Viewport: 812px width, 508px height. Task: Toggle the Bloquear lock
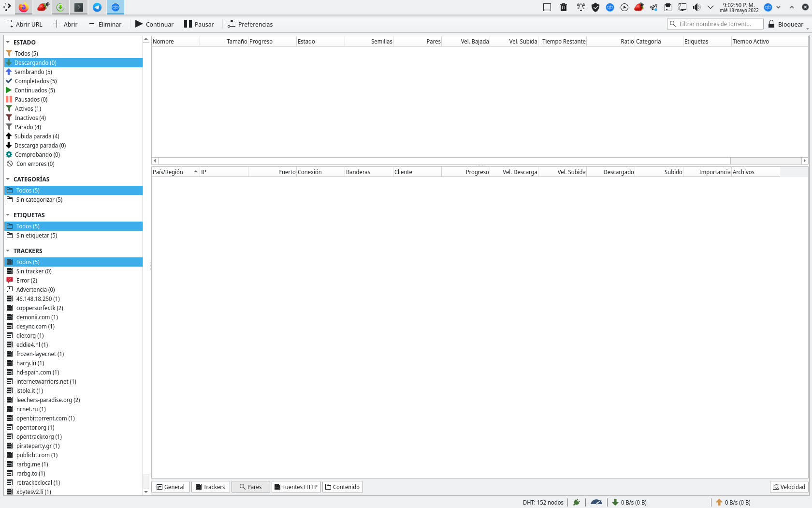(787, 24)
